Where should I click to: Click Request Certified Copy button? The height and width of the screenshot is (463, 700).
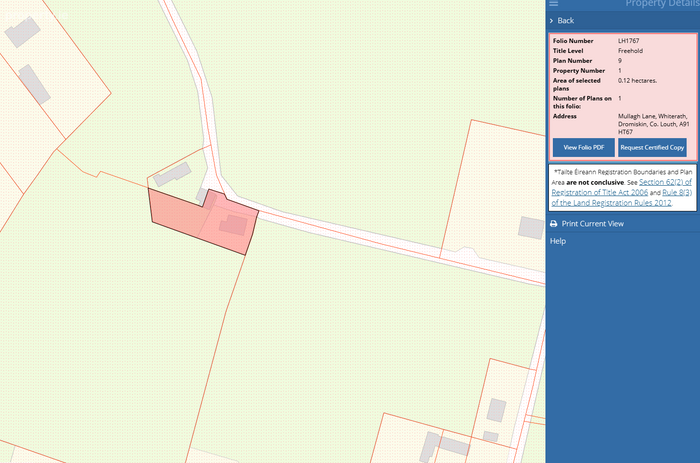pos(652,147)
